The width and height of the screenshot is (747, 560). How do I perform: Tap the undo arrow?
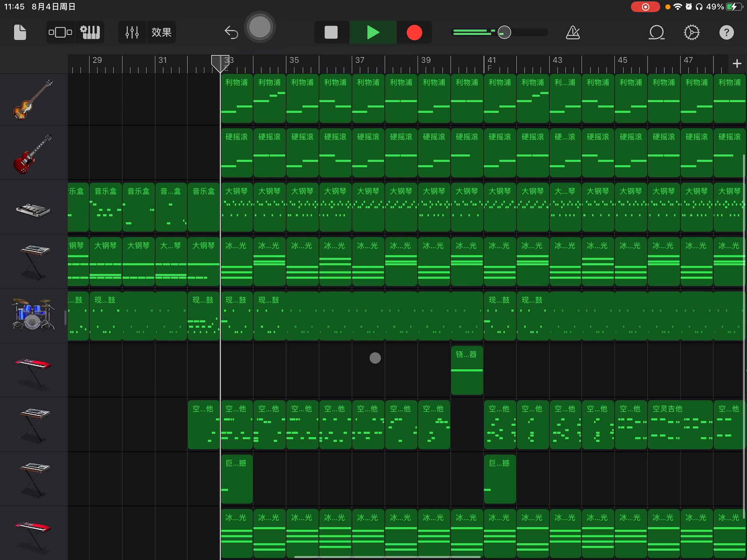231,33
